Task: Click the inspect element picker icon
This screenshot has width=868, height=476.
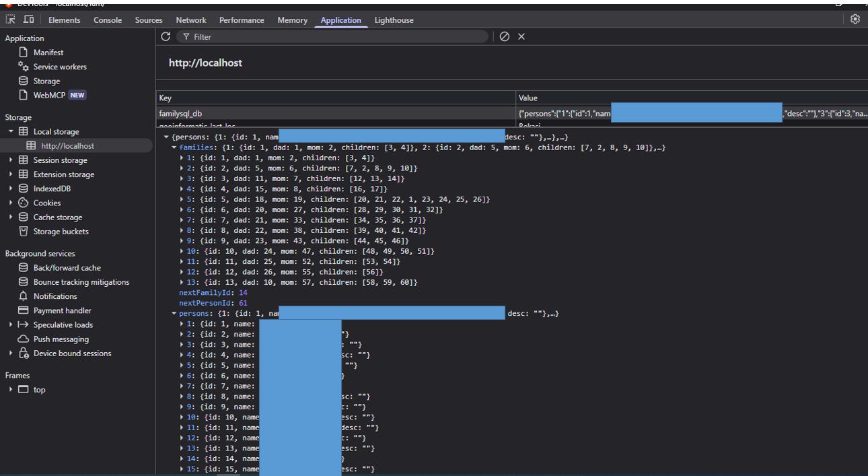Action: coord(11,20)
